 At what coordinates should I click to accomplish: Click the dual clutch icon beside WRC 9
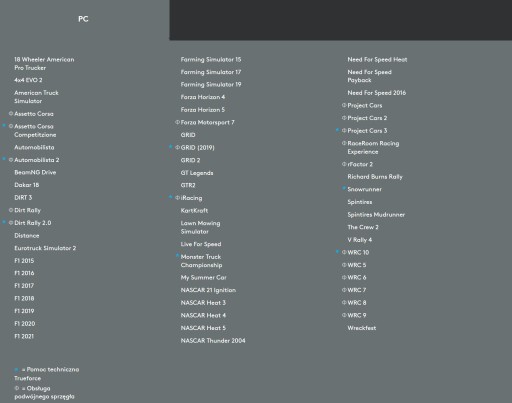(344, 315)
